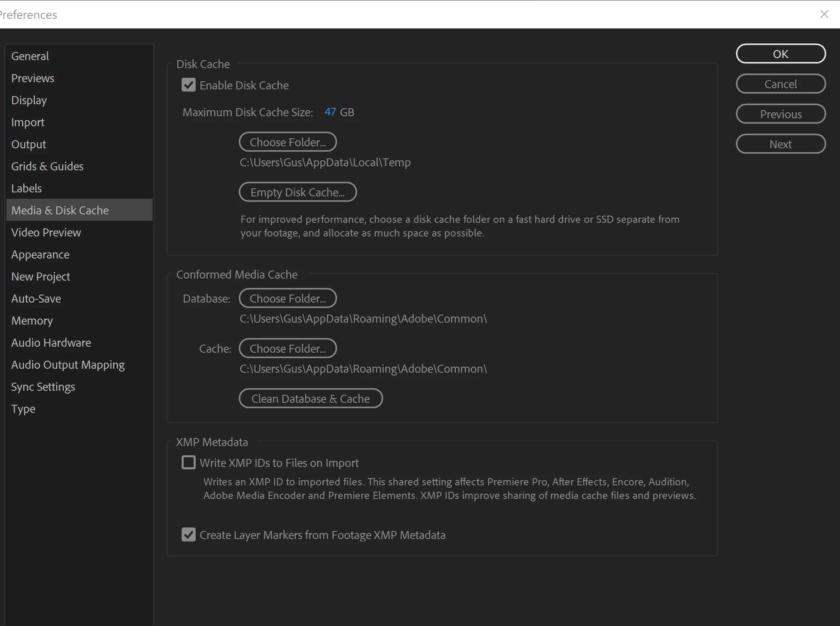Screen dimensions: 840x626
Task: Switch to Video Preview preferences
Action: point(46,232)
